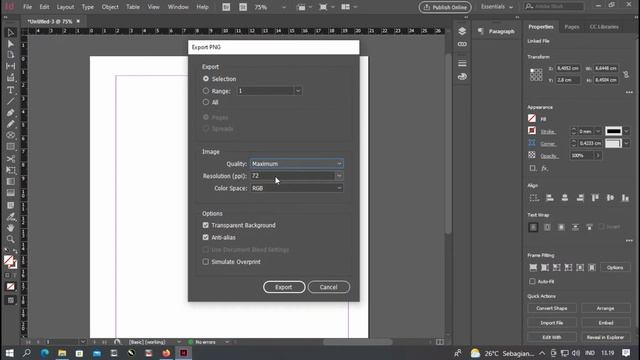Screen dimensions: 640x360
Task: Click the Resolution (ppi) input field
Action: pos(293,176)
